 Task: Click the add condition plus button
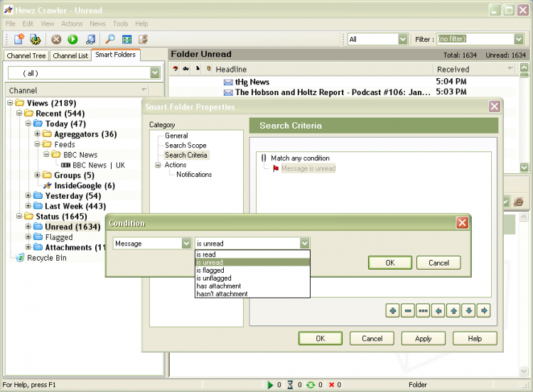coord(392,310)
